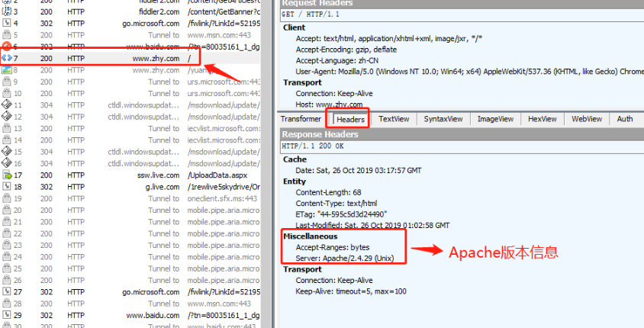This screenshot has height=328, width=644.
Task: Click the request Transport header group
Action: pyautogui.click(x=302, y=82)
